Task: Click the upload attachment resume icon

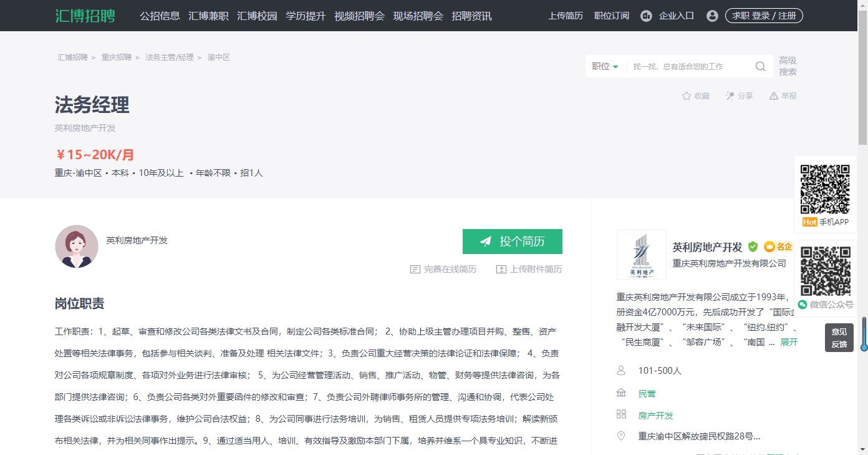Action: click(x=501, y=269)
